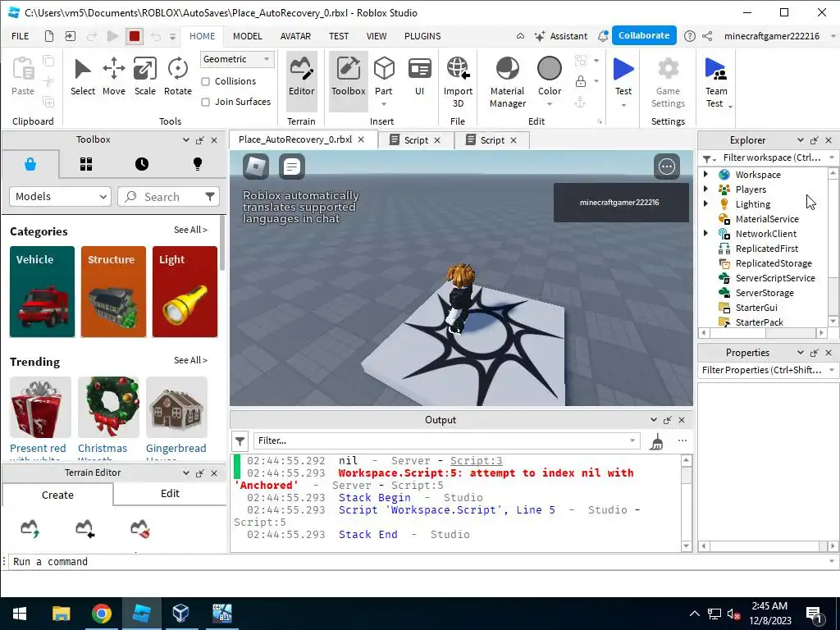Switch to the TEST ribbon tab
Image resolution: width=840 pixels, height=630 pixels.
(339, 36)
